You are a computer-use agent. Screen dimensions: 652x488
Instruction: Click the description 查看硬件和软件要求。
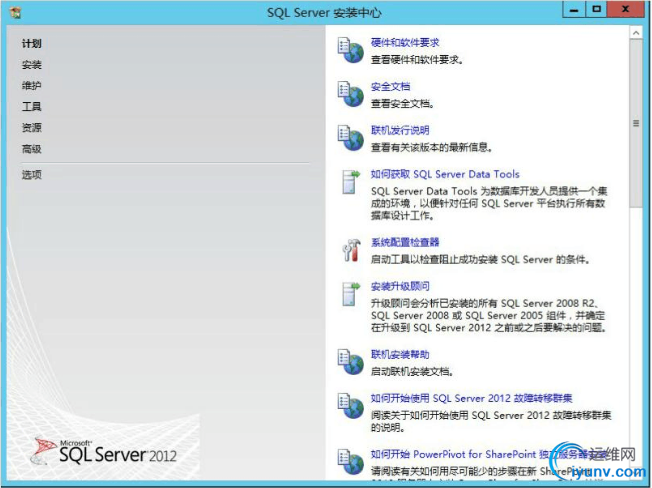click(x=417, y=60)
